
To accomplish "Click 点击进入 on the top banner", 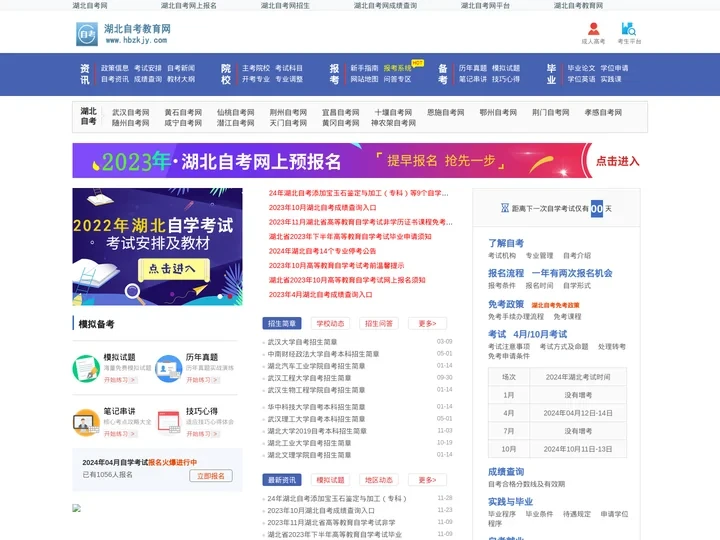I will [617, 161].
